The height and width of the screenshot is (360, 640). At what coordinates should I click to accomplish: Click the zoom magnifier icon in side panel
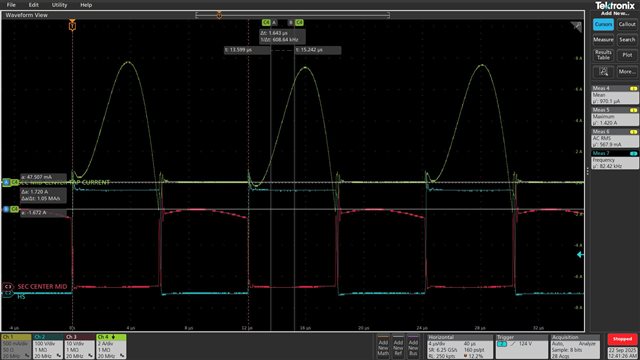click(603, 72)
